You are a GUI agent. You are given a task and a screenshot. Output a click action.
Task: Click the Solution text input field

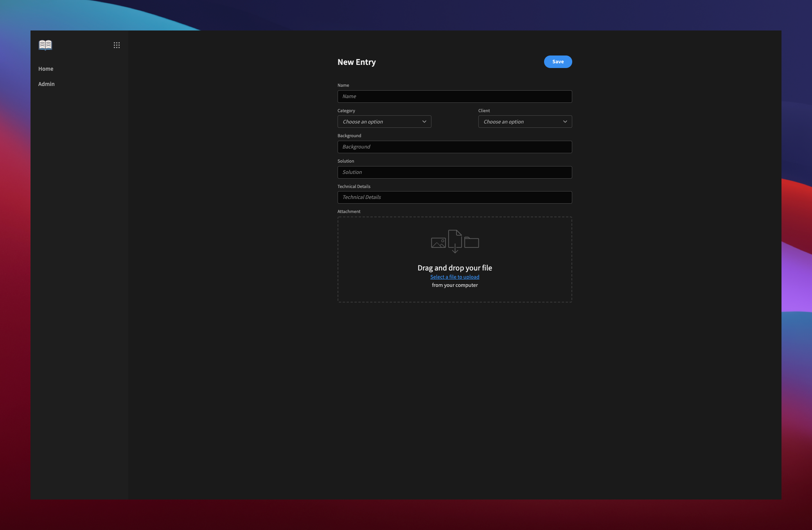(455, 172)
